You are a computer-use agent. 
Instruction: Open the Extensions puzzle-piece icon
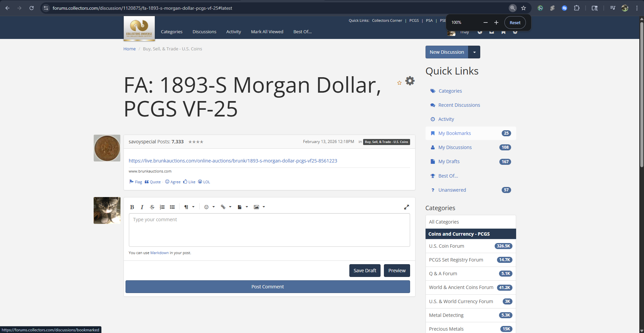pyautogui.click(x=577, y=8)
